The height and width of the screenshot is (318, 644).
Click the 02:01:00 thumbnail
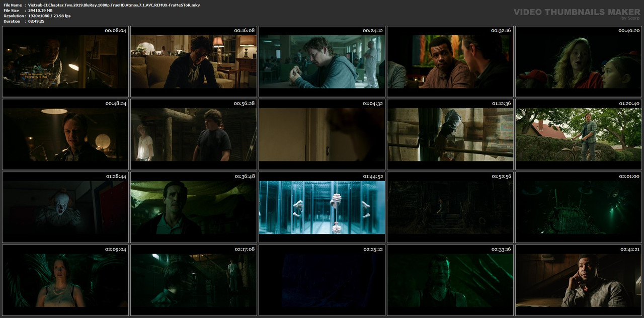pyautogui.click(x=579, y=207)
